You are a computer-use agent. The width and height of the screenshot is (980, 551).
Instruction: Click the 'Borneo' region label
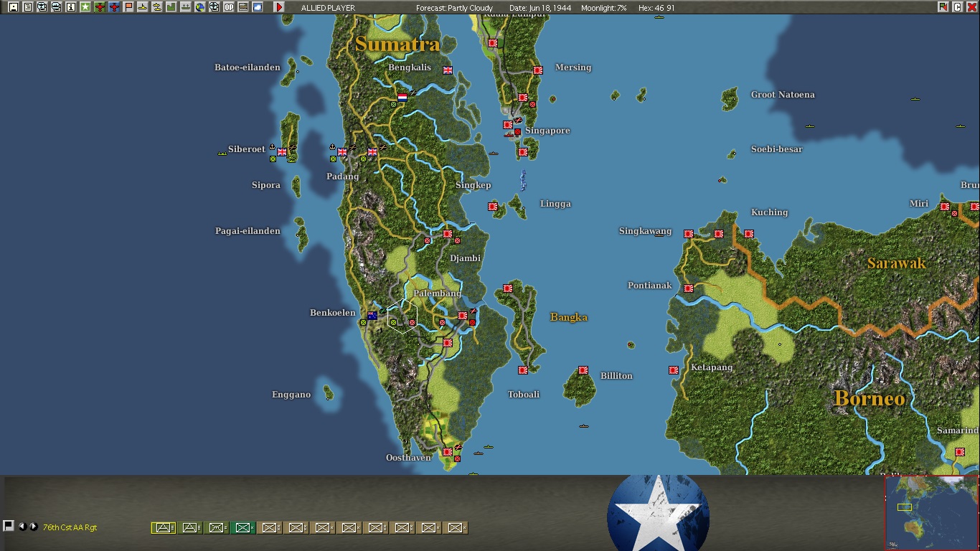pyautogui.click(x=870, y=398)
